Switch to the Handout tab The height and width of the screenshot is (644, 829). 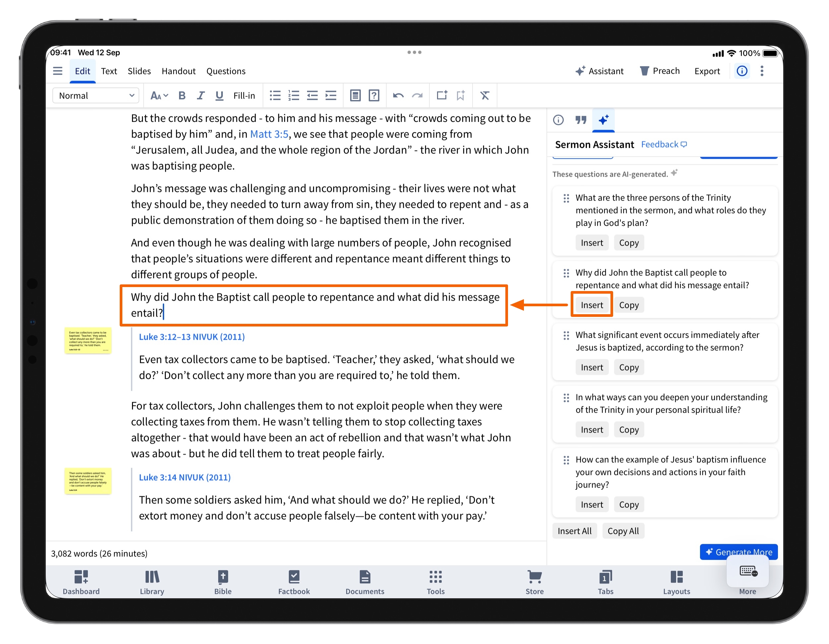178,71
